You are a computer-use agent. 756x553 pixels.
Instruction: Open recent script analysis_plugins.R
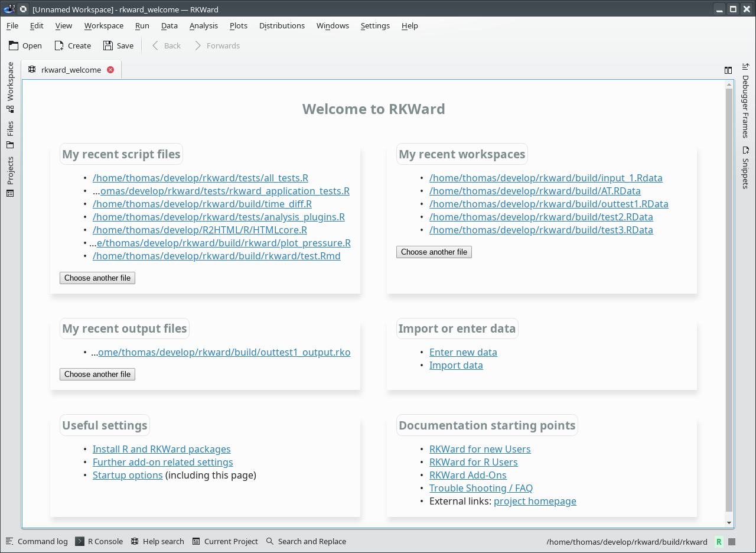[219, 217]
